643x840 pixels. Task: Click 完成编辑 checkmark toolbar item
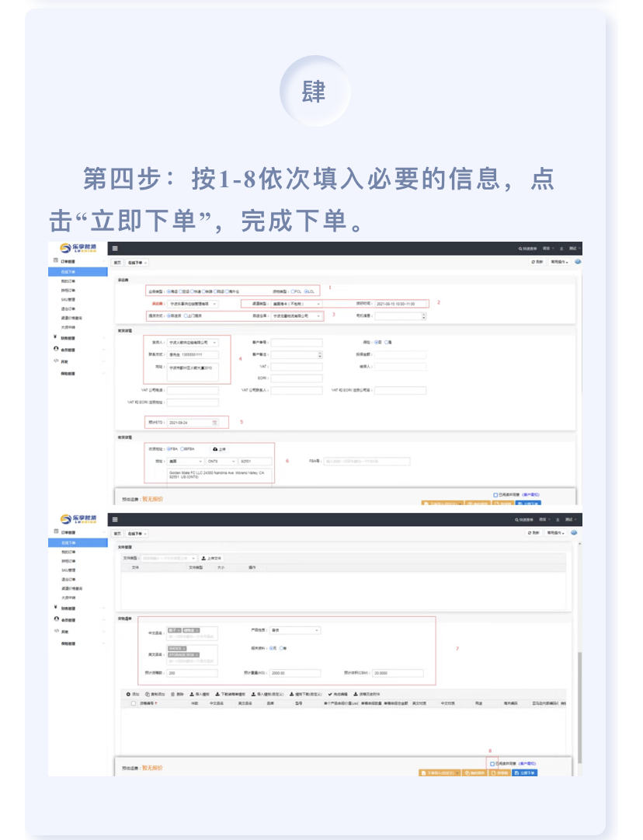pyautogui.click(x=337, y=694)
